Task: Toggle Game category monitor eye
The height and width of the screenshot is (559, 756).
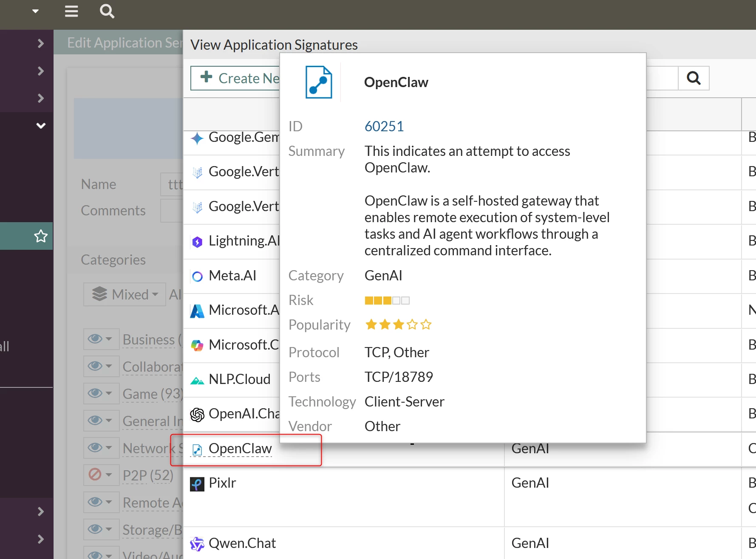Action: pos(101,393)
